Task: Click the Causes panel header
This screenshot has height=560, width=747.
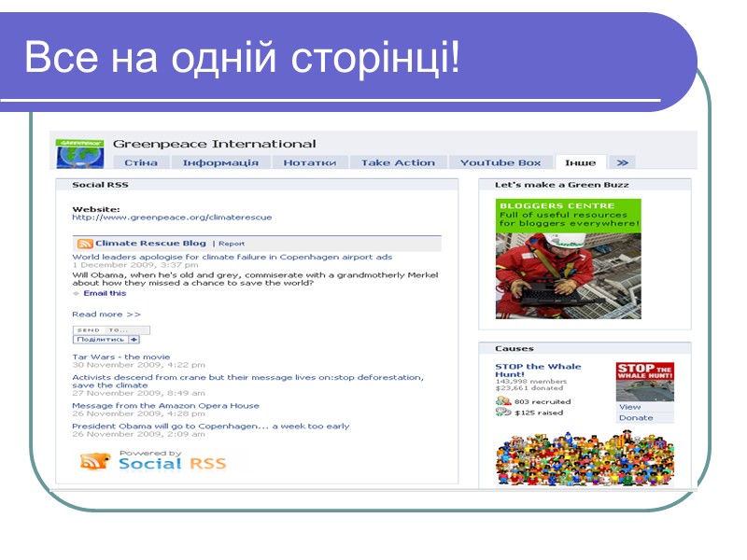Action: tap(585, 348)
